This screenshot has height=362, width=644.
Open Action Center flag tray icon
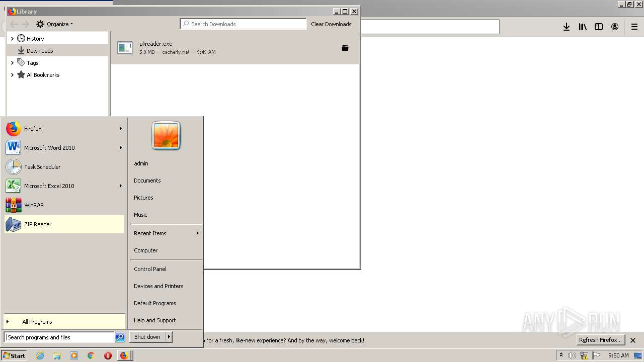(596, 355)
